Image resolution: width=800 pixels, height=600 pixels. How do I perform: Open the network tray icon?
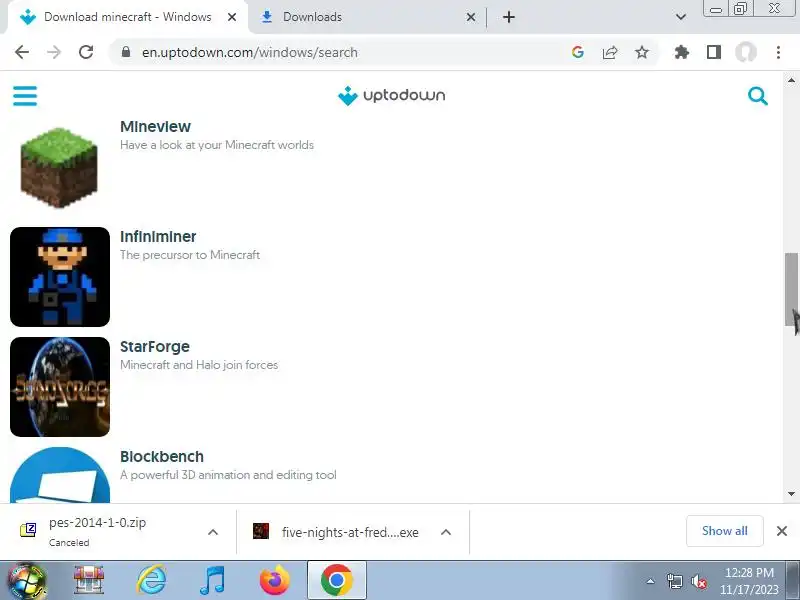(x=674, y=581)
